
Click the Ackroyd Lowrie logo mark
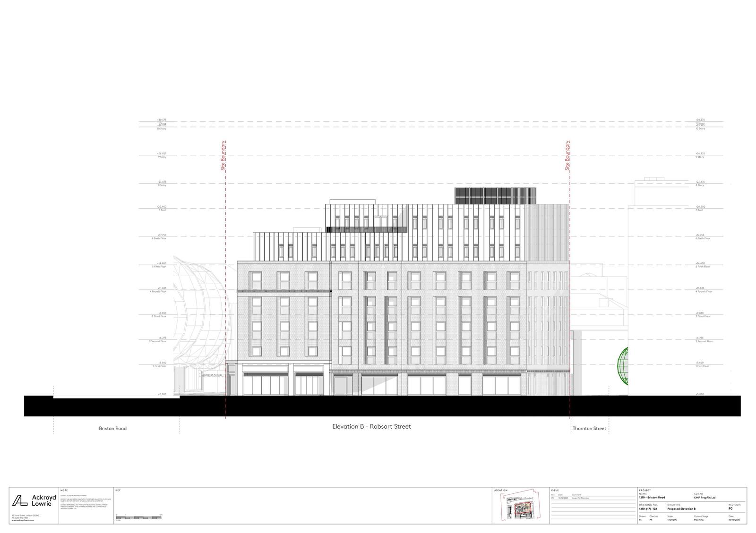[19, 500]
